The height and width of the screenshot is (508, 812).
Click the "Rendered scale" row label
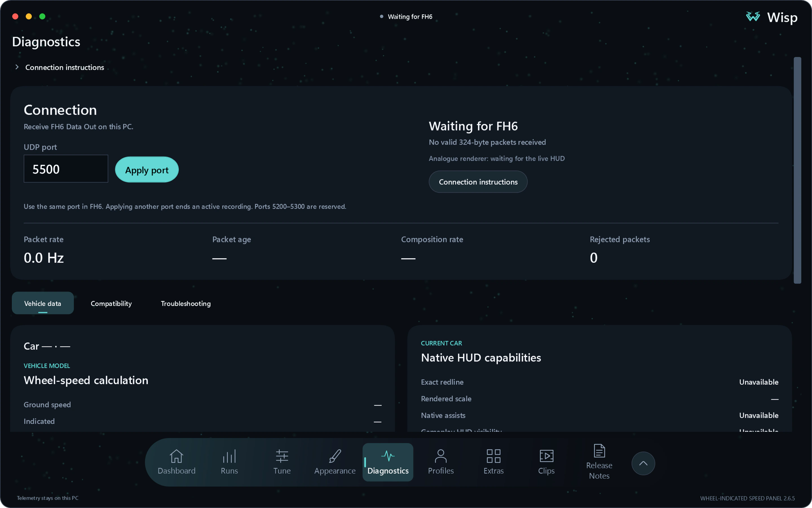[446, 398]
